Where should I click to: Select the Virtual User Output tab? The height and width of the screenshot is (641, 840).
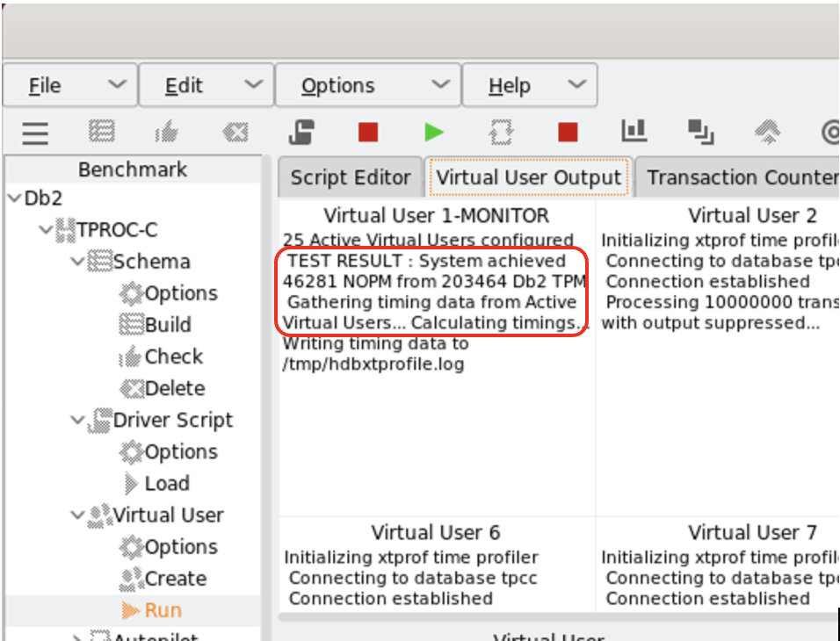tap(528, 177)
